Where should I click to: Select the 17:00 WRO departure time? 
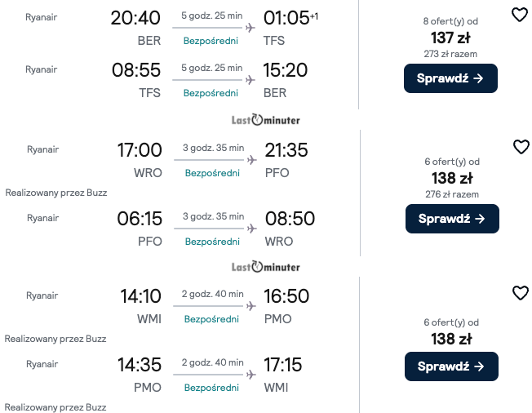pyautogui.click(x=140, y=150)
